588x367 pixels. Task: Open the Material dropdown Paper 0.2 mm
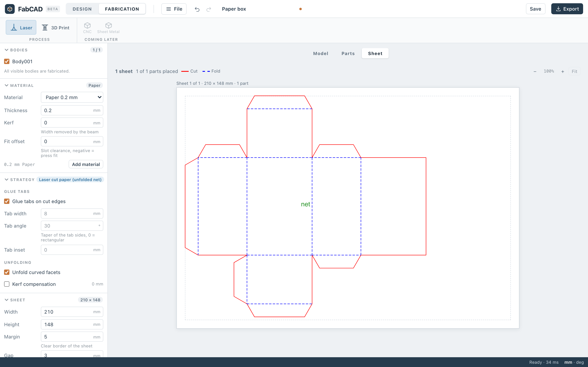click(72, 97)
